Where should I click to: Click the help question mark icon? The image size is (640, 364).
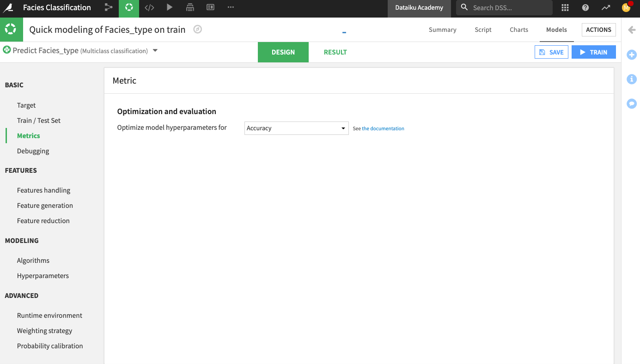[585, 7]
